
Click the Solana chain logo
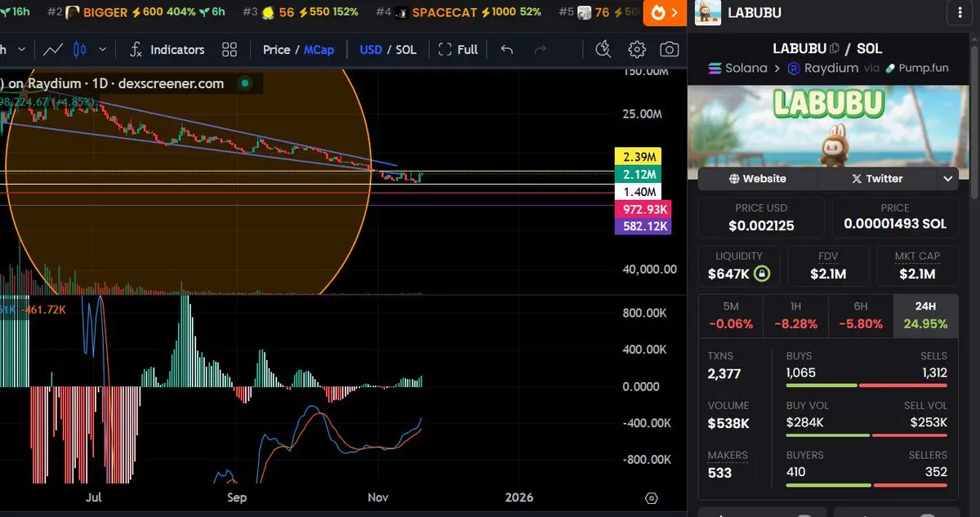[x=715, y=69]
